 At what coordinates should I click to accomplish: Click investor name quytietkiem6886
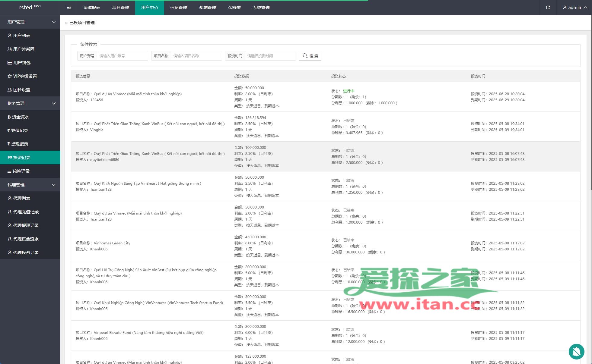(105, 160)
